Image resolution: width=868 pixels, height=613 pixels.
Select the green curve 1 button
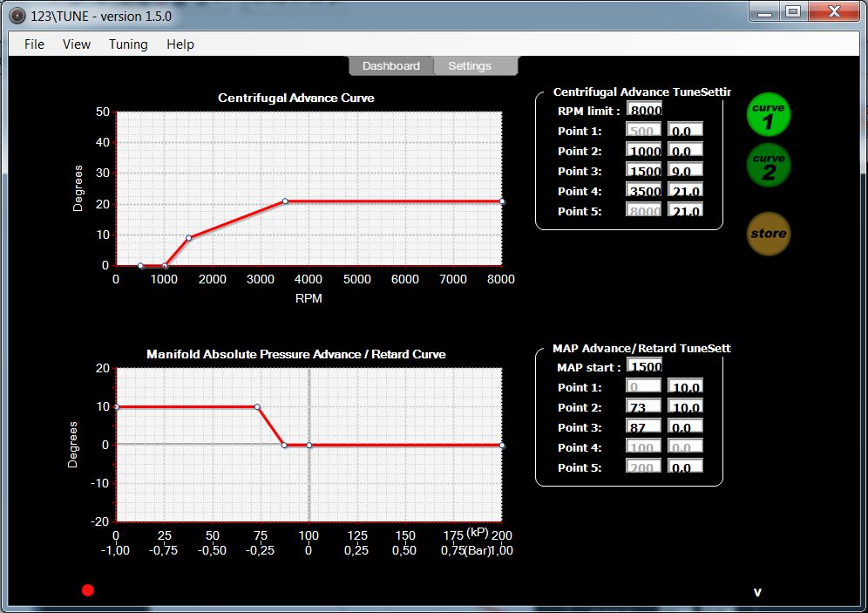pos(769,116)
